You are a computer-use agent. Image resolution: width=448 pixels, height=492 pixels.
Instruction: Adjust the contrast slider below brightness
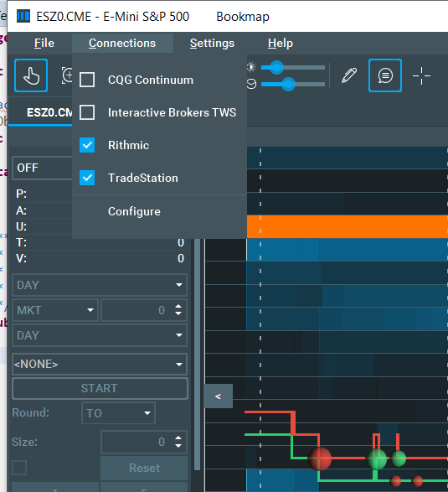coord(288,84)
